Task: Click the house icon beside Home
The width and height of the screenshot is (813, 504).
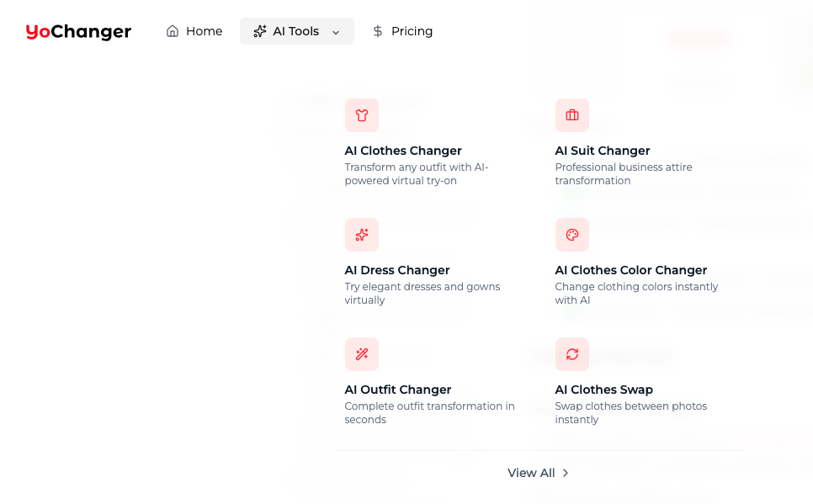Action: (x=173, y=31)
